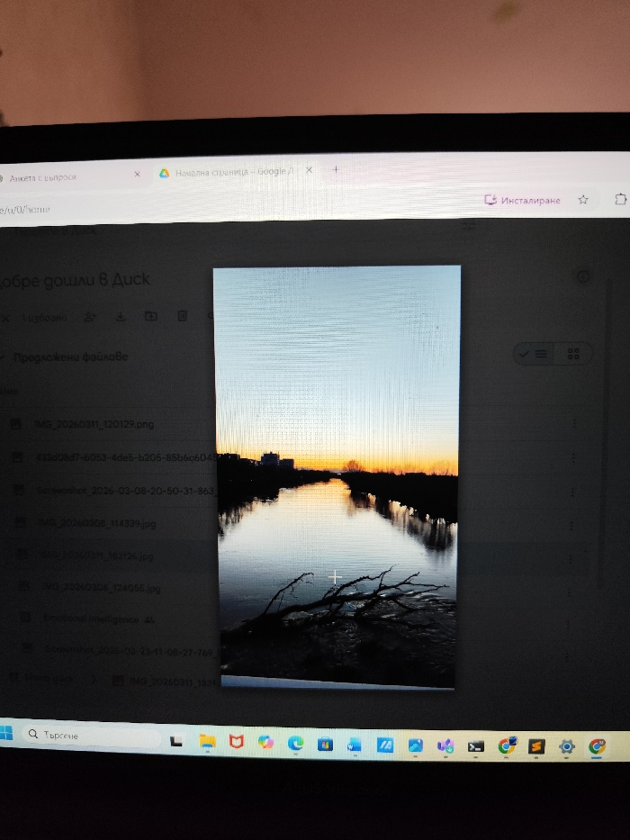Viewport: 630px width, 840px height.
Task: Open the details info icon in Drive
Action: (583, 275)
